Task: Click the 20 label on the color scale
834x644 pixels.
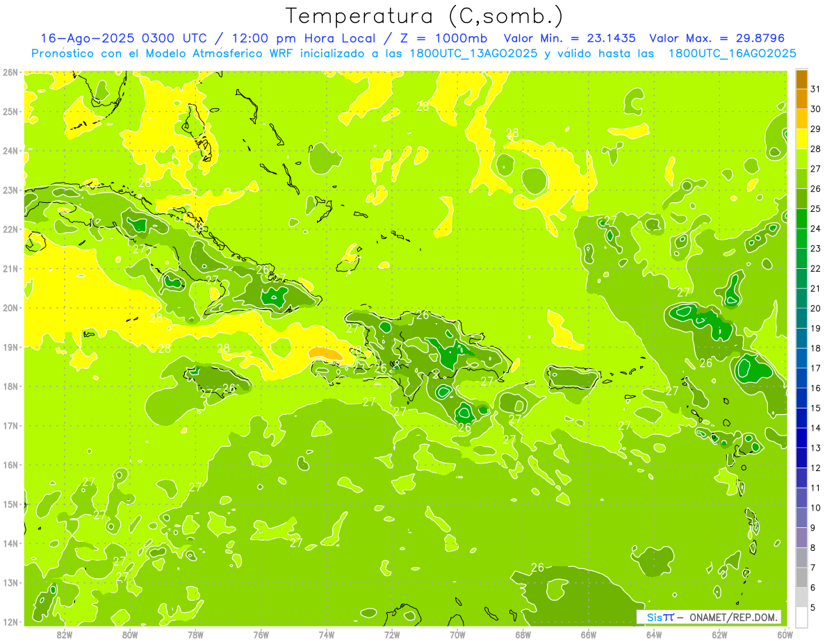Action: (815, 308)
